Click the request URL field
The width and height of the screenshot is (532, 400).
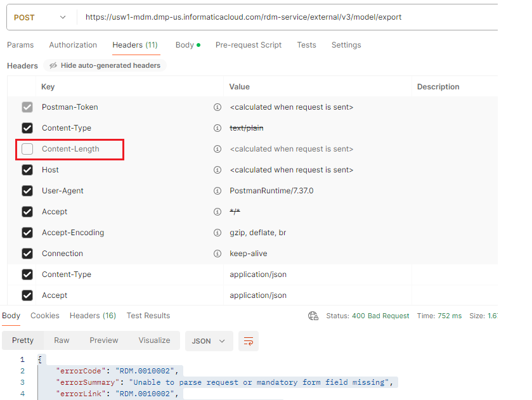click(x=287, y=17)
